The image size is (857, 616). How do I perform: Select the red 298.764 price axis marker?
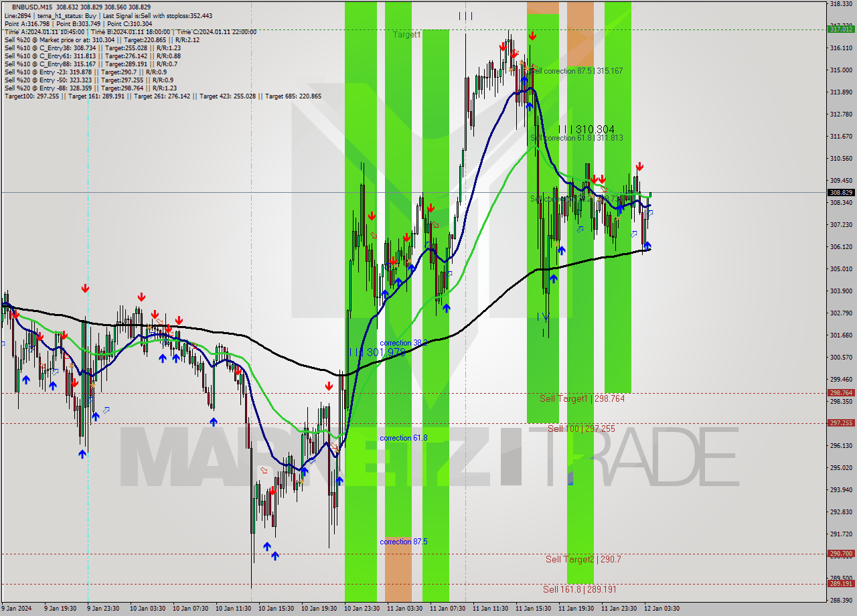point(841,393)
